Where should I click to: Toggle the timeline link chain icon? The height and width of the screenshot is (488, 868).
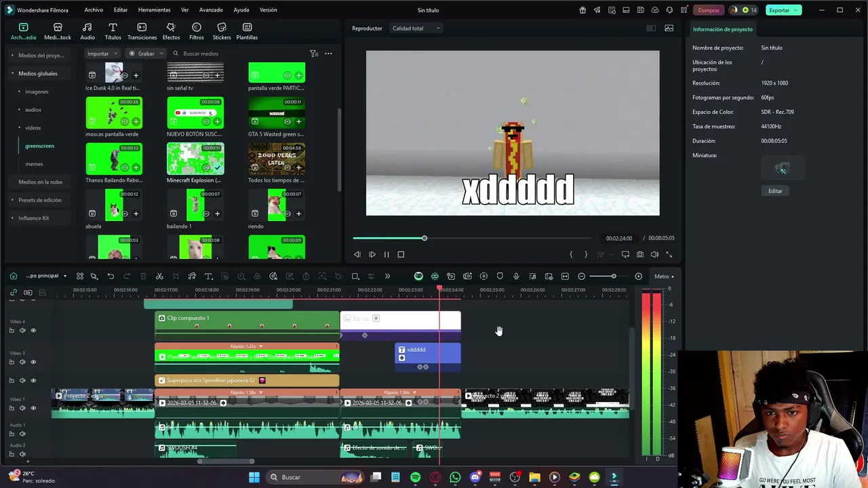[x=13, y=292]
